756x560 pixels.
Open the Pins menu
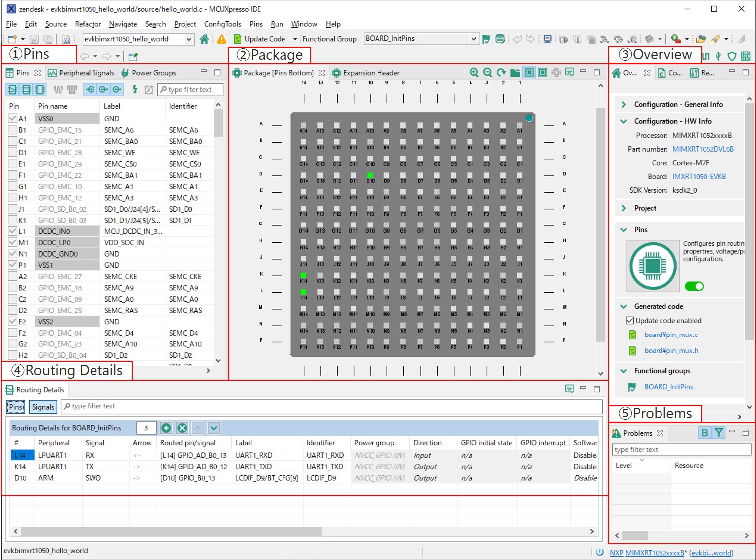256,24
